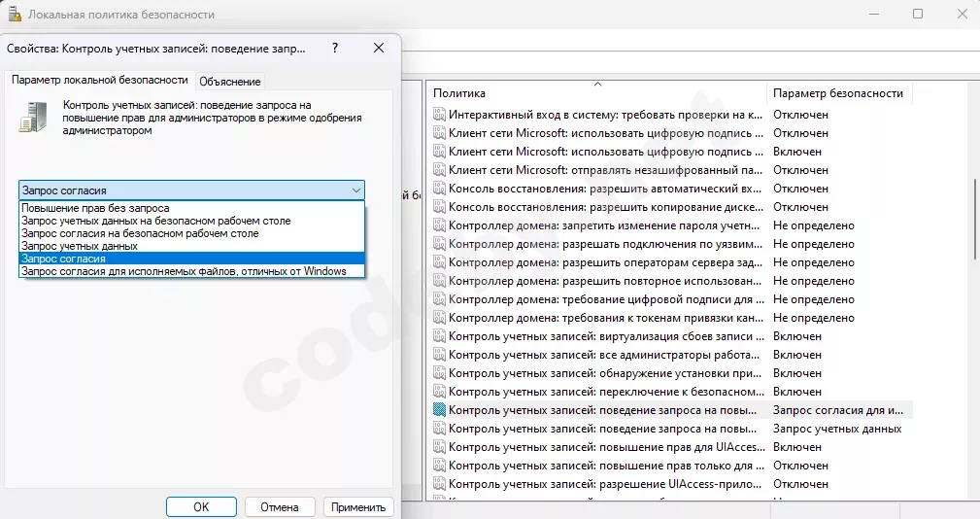Close the Свойства dialog with X
Viewport: 980px width, 519px height.
click(379, 49)
